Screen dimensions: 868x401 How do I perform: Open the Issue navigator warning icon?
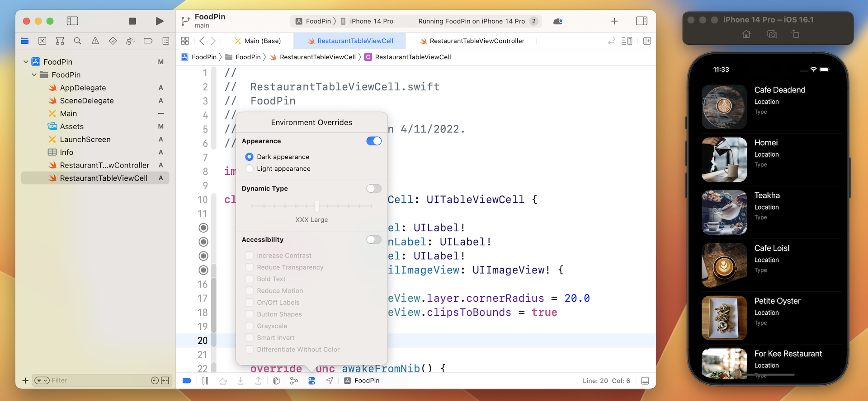pyautogui.click(x=95, y=41)
